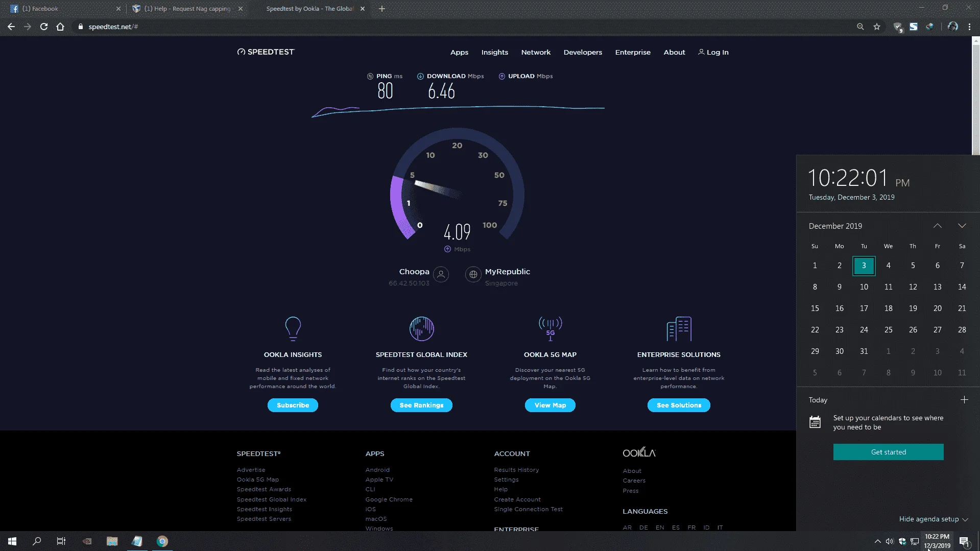Screen dimensions: 980x551
Task: Click the calendar icon in agenda setup
Action: tap(815, 422)
